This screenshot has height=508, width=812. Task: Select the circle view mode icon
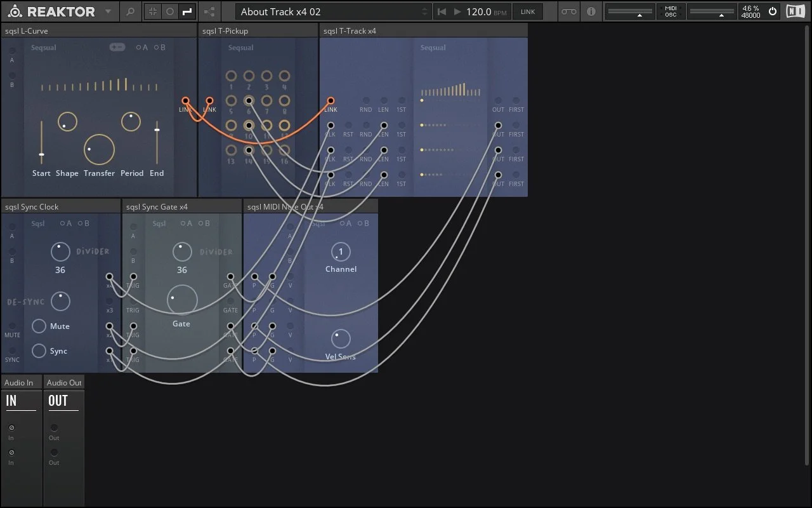[x=170, y=11]
